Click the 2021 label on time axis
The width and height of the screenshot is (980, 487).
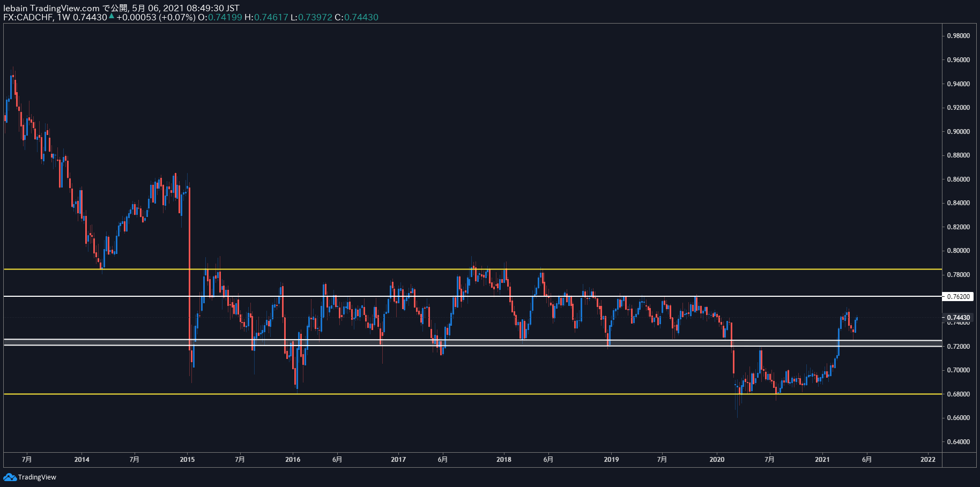(x=822, y=460)
